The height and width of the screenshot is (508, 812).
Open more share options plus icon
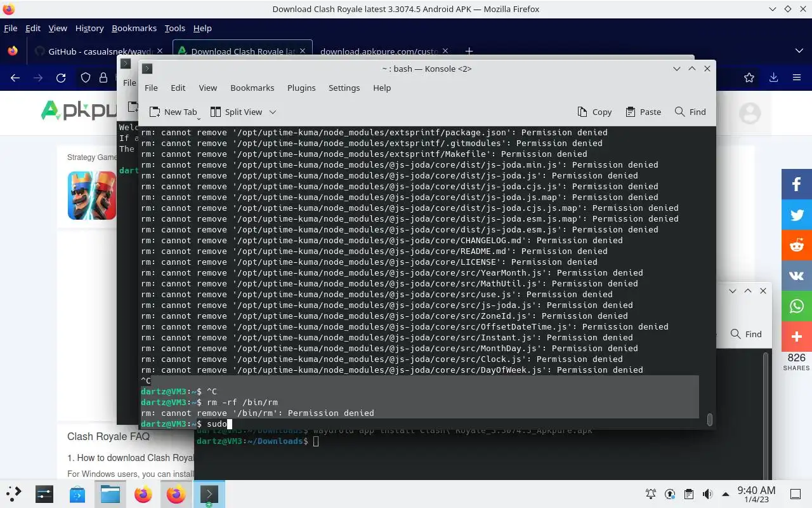coord(797,337)
